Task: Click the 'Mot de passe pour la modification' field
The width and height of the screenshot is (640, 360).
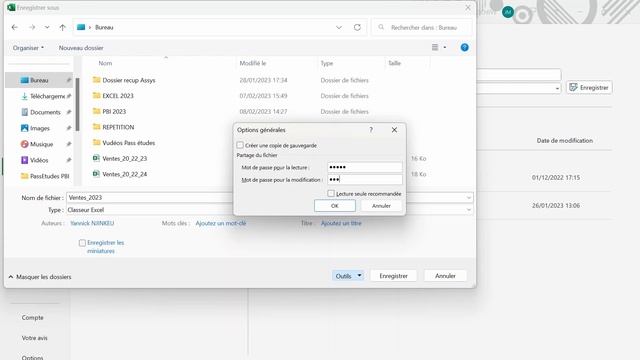Action: click(x=364, y=179)
